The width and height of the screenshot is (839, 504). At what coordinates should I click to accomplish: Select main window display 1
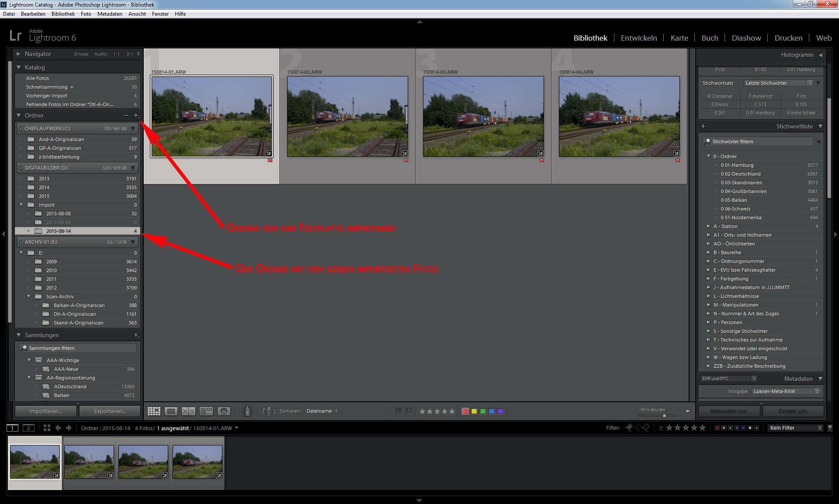click(13, 428)
